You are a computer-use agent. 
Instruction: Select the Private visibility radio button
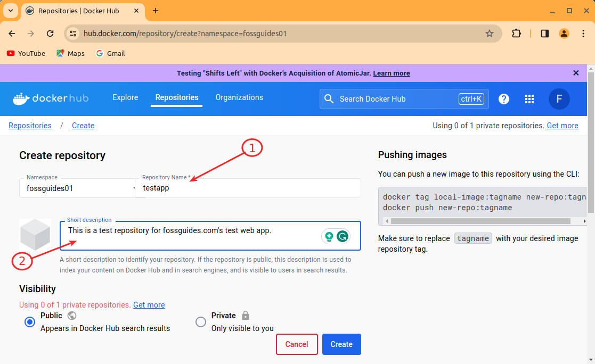(x=201, y=322)
